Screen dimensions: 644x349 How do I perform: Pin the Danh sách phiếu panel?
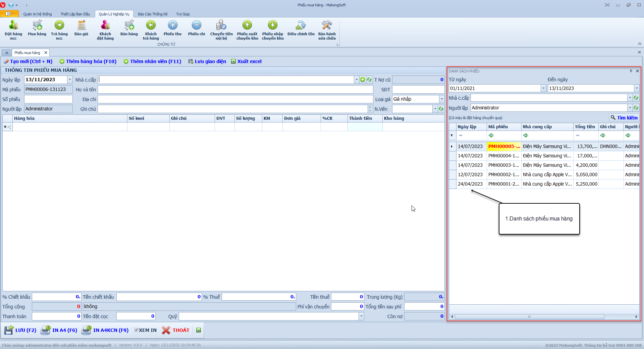point(631,71)
